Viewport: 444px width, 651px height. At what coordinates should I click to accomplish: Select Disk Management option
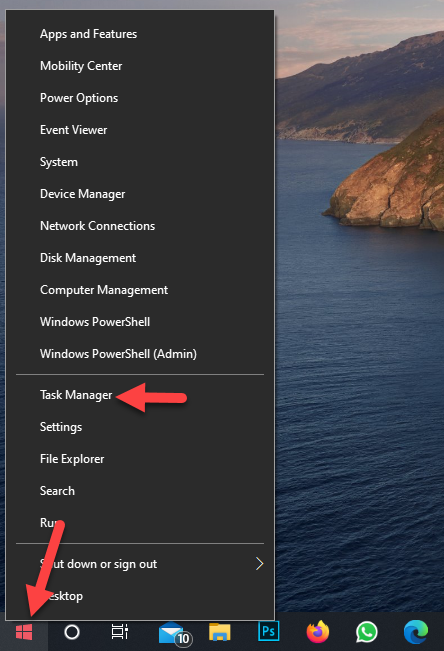[88, 258]
